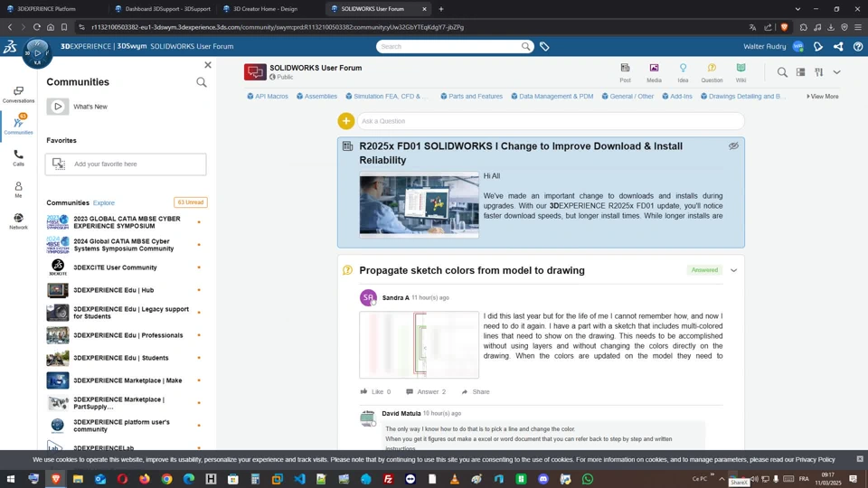Open the Conversations sidebar icon
Image resolution: width=868 pixels, height=488 pixels.
pyautogui.click(x=18, y=94)
